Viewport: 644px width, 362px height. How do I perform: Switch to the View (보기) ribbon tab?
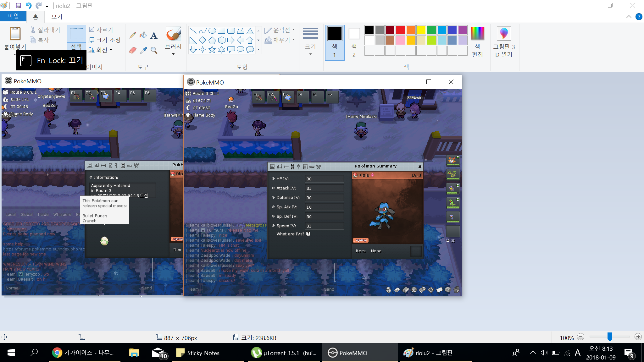57,17
